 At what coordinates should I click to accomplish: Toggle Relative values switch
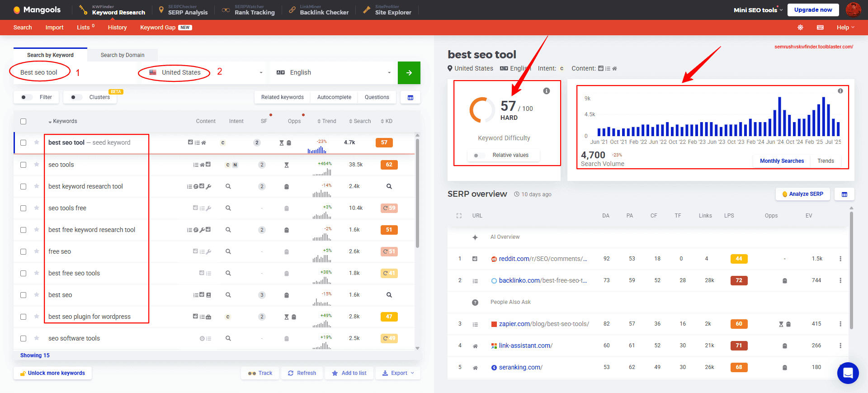(478, 156)
